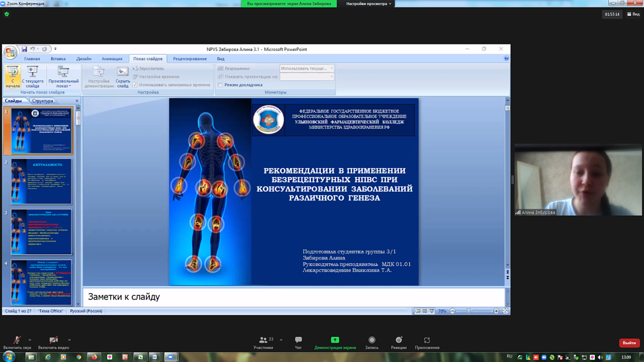Switch to the Вставка ribbon tab

click(58, 58)
